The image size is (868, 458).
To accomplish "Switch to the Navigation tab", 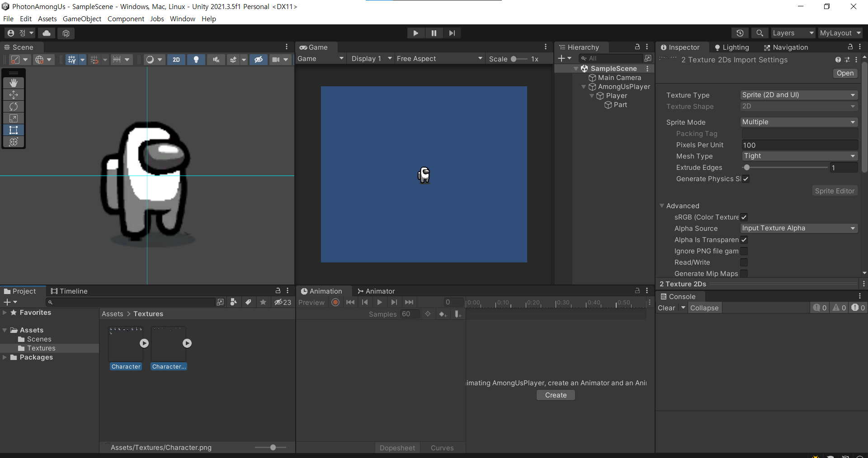I will [x=786, y=47].
